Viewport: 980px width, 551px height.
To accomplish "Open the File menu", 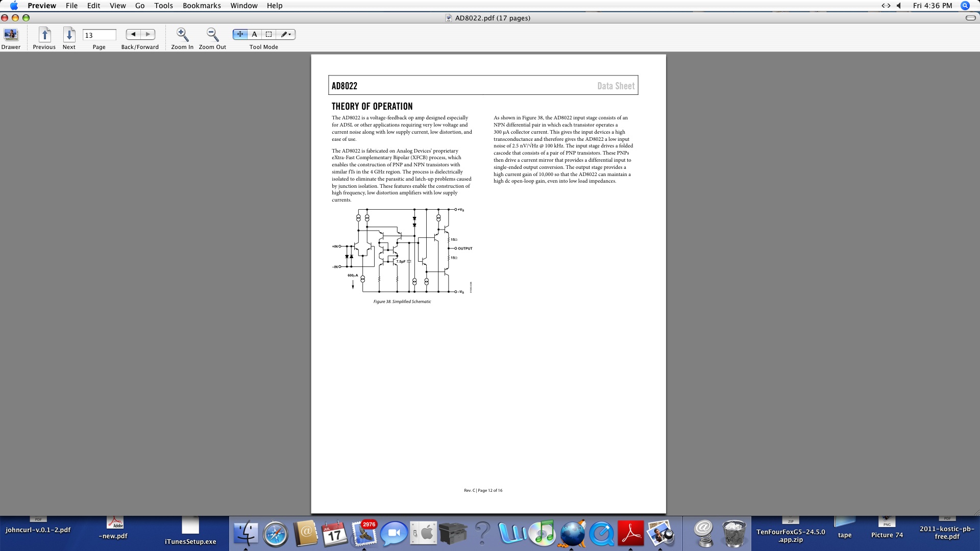I will (71, 6).
